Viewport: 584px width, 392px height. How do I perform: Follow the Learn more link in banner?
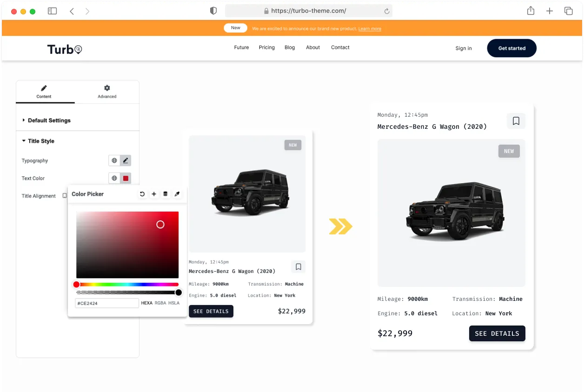coord(370,29)
